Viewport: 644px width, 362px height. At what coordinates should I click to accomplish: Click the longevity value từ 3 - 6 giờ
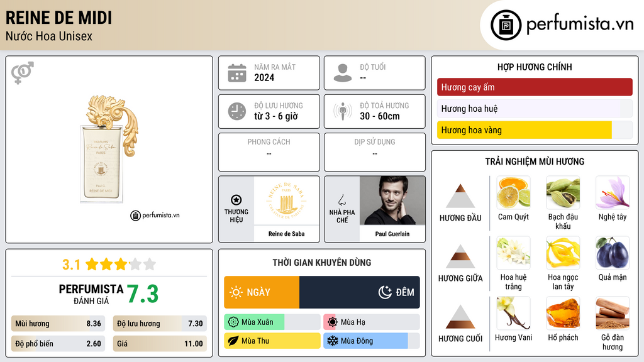click(276, 116)
